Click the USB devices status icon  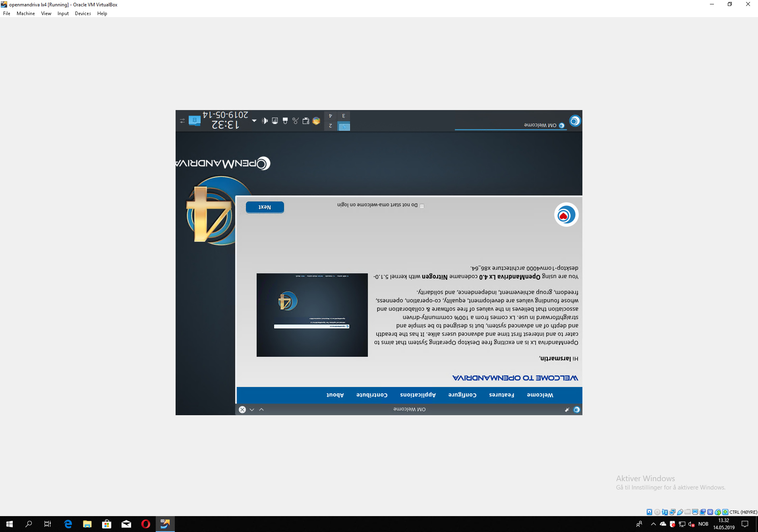tap(680, 512)
